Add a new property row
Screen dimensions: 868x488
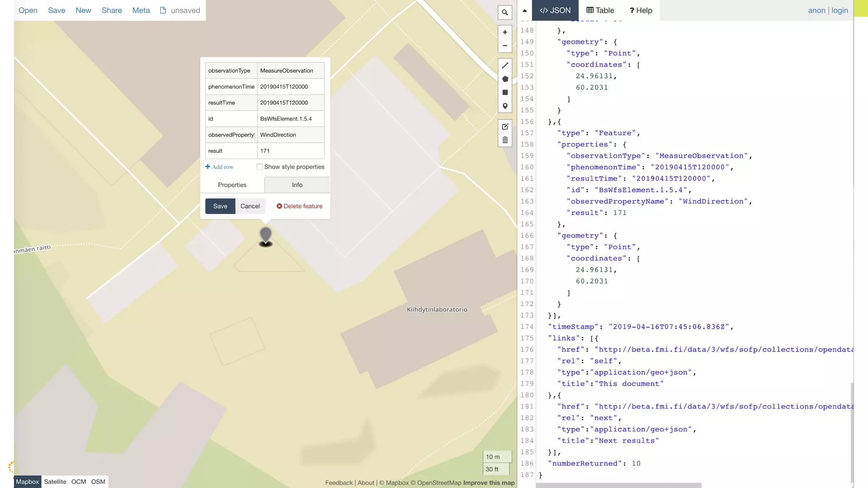click(219, 167)
